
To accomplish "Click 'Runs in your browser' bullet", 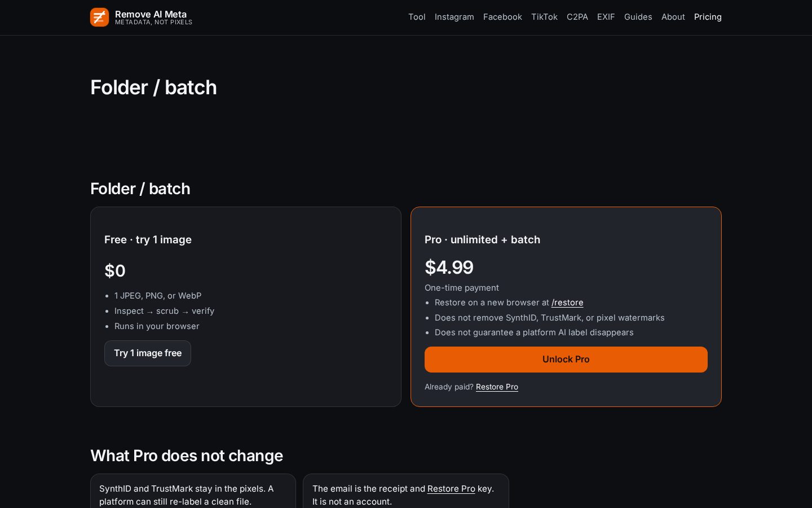I will click(x=157, y=326).
